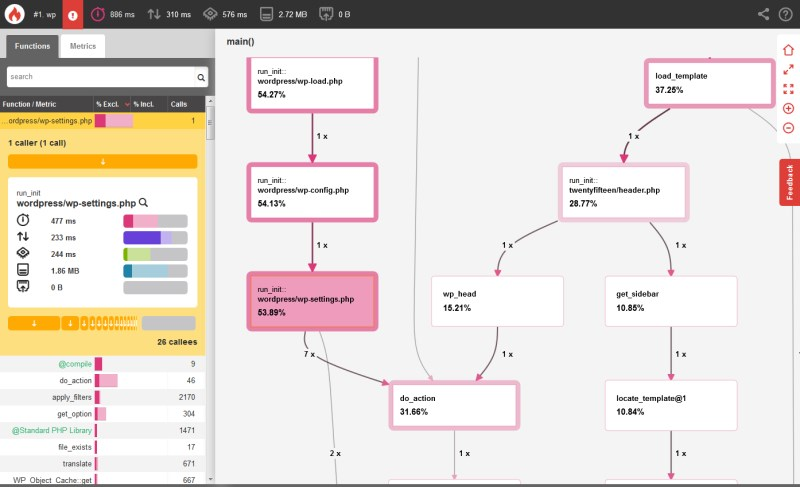Select the do_action node in call graph

click(455, 405)
